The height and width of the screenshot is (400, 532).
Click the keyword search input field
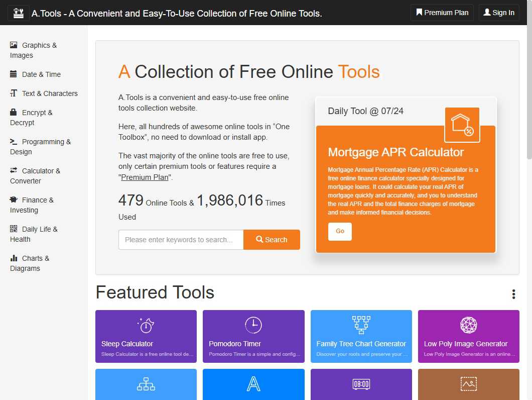pyautogui.click(x=181, y=240)
